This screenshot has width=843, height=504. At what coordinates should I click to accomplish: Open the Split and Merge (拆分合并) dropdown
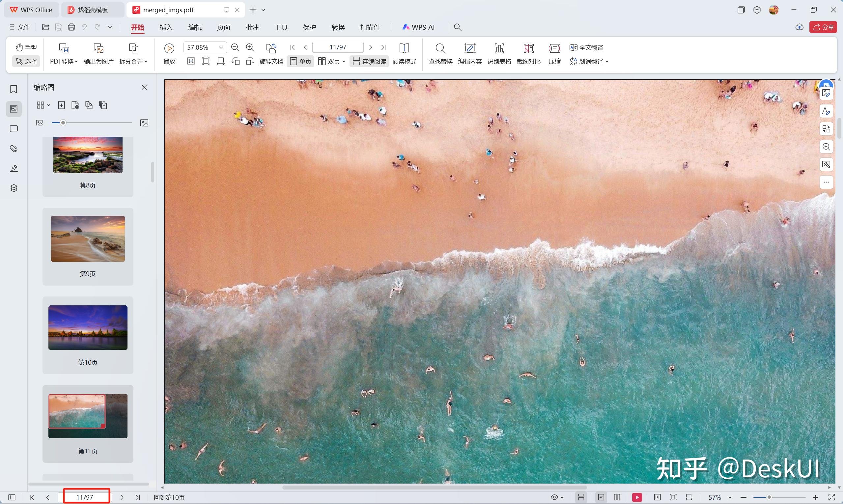coord(133,62)
